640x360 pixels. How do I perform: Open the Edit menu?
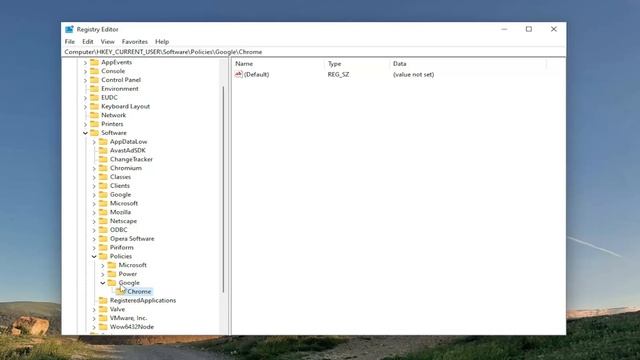(88, 42)
